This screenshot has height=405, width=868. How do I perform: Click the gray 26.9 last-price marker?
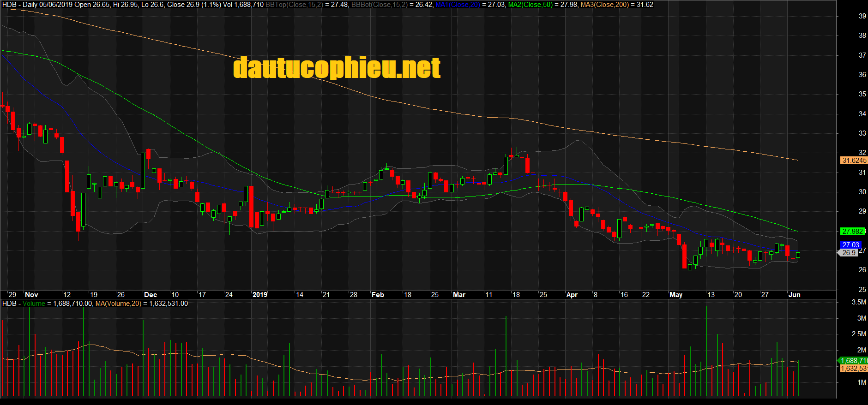click(x=849, y=253)
